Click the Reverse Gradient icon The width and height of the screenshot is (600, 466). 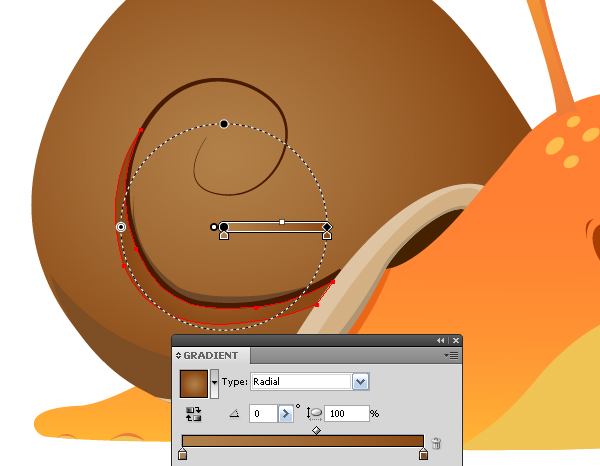coord(194,414)
